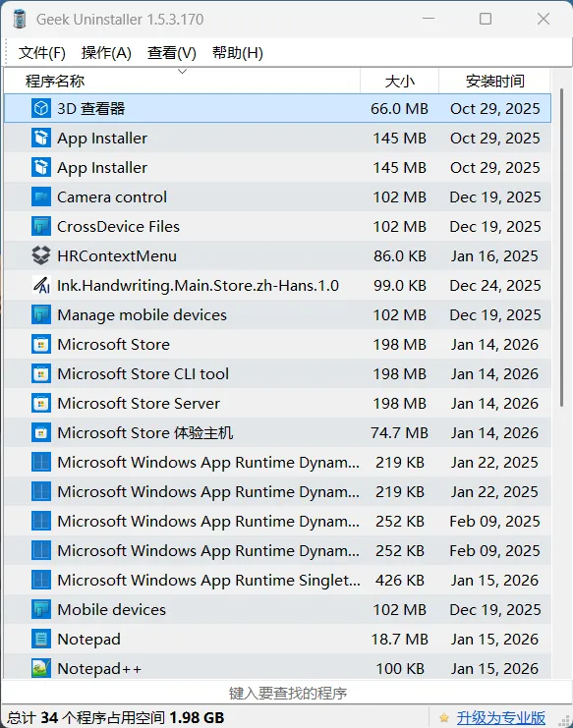573x728 pixels.
Task: Maximize the Geek Uninstaller window
Action: click(x=486, y=19)
